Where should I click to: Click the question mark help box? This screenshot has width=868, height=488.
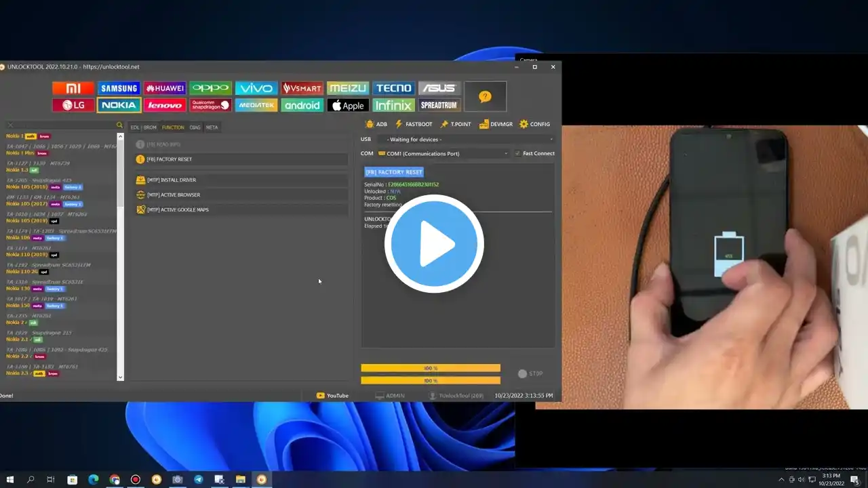485,96
